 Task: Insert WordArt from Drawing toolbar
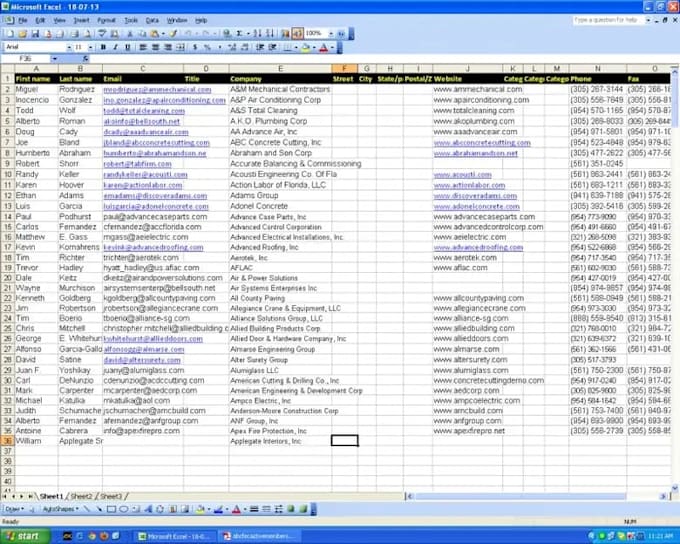148,509
